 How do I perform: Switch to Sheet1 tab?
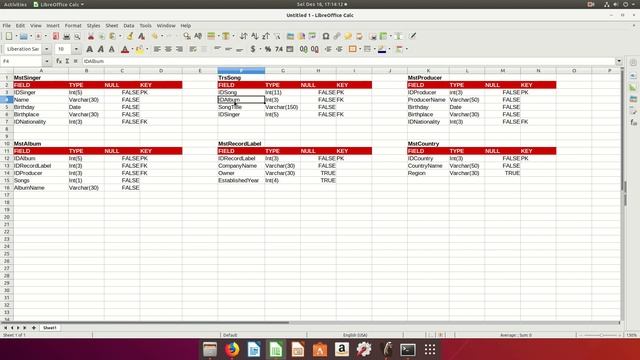[49, 328]
